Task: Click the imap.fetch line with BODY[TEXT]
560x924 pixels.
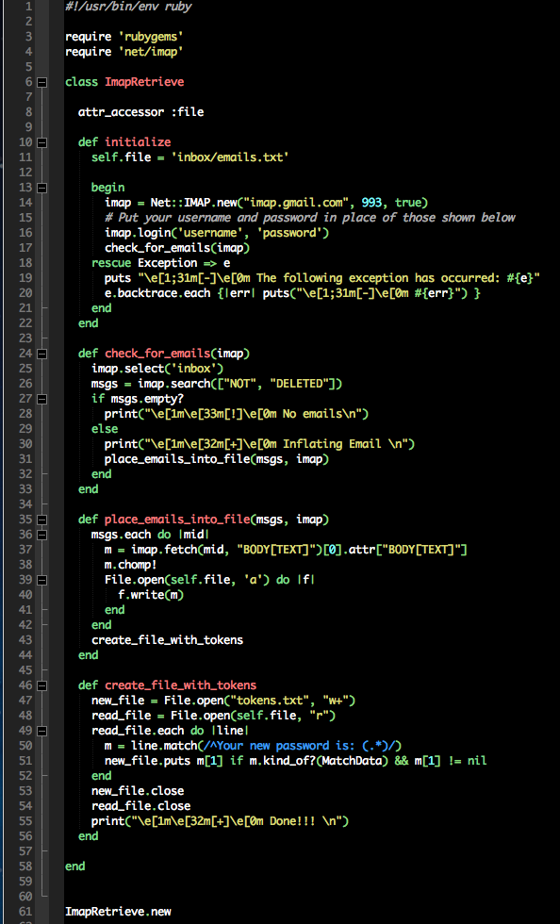Action: click(x=286, y=550)
